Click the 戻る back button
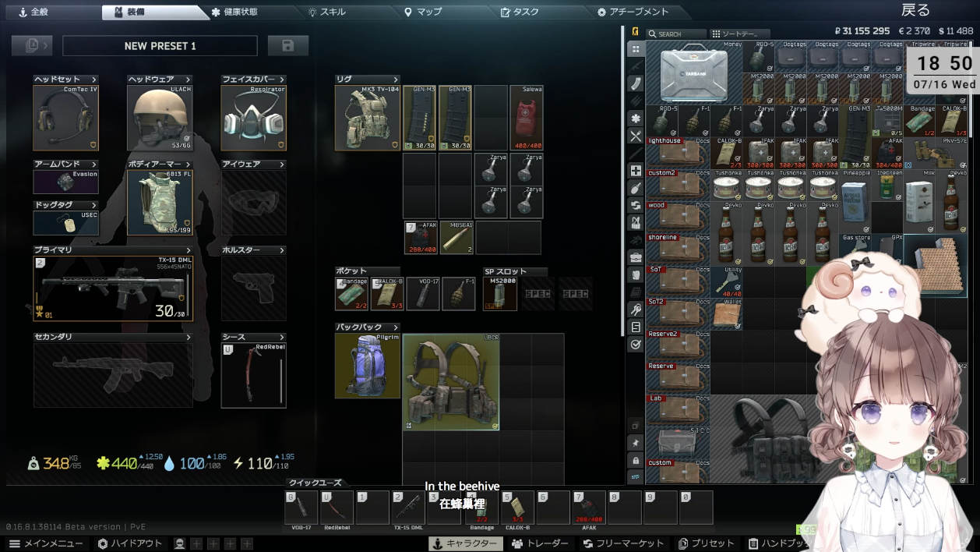The image size is (980, 552). click(x=915, y=10)
